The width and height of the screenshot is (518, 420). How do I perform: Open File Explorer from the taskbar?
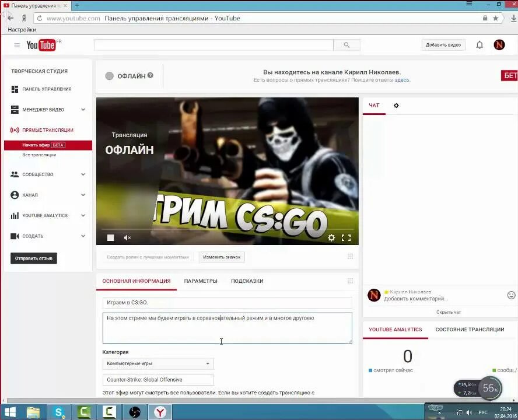click(33, 412)
